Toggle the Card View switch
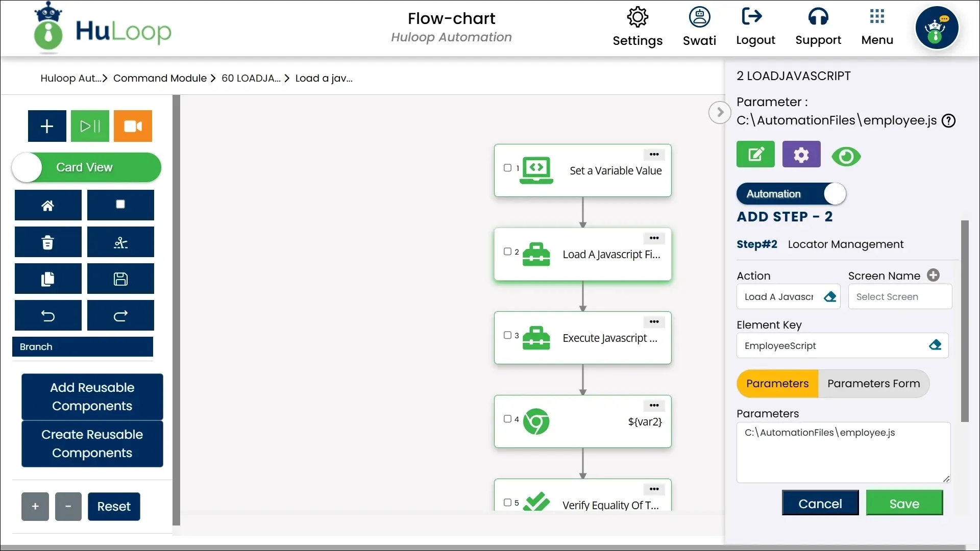Screen dimensions: 980x551 (x=86, y=167)
